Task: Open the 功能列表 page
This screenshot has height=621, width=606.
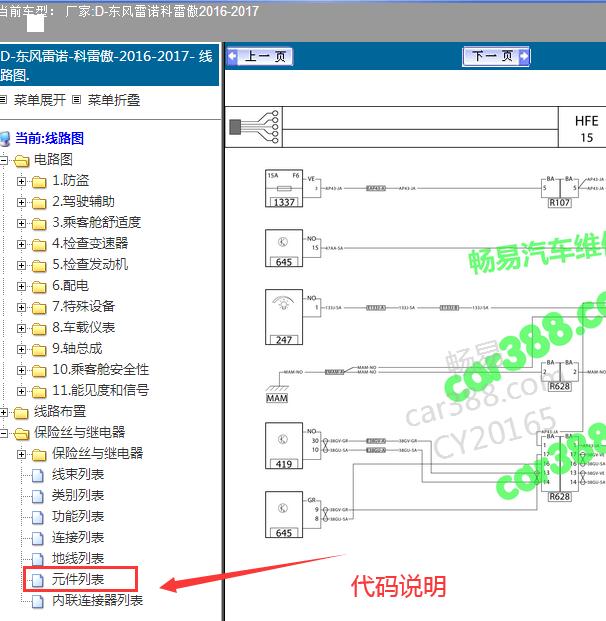Action: (78, 516)
